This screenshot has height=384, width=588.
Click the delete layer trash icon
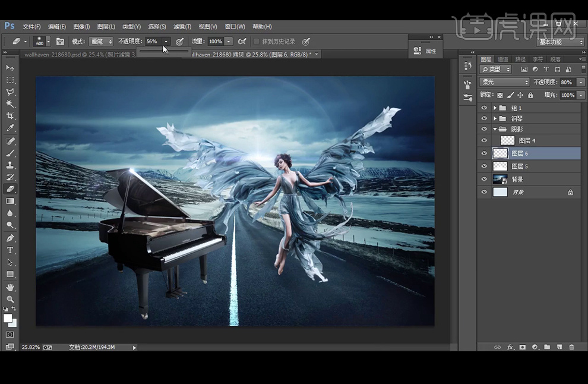(x=571, y=347)
